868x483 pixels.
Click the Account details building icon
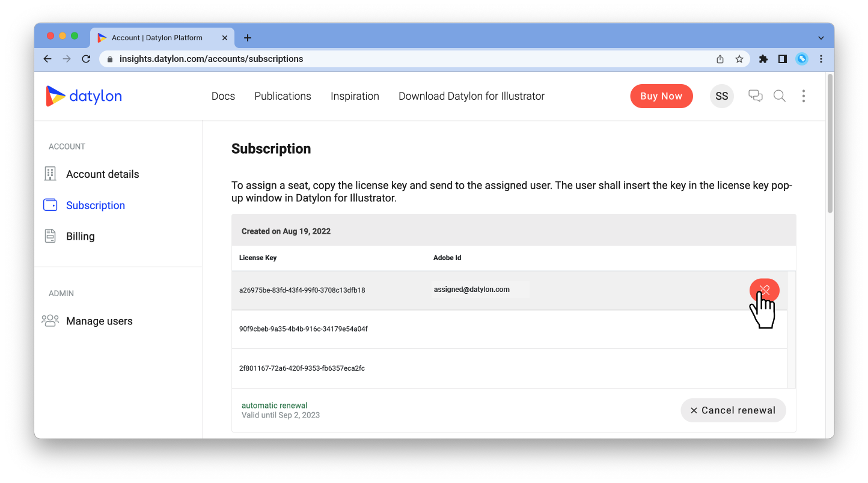[x=50, y=174]
